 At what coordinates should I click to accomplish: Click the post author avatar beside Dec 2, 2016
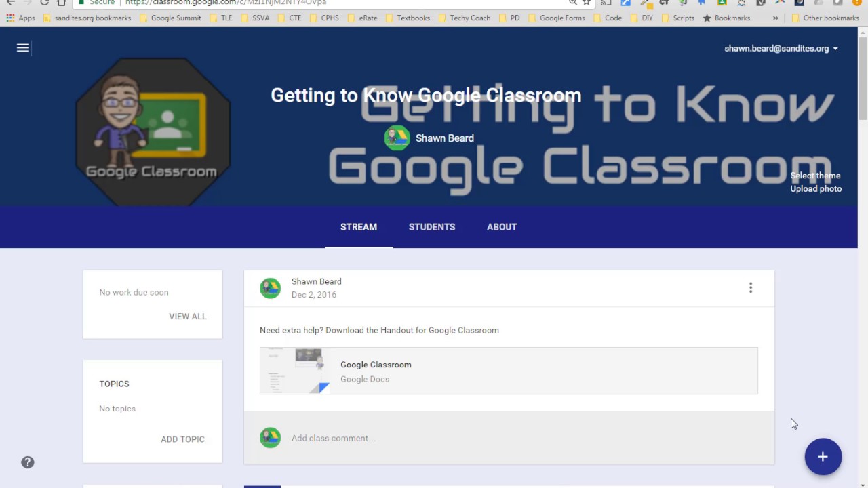[x=271, y=288]
